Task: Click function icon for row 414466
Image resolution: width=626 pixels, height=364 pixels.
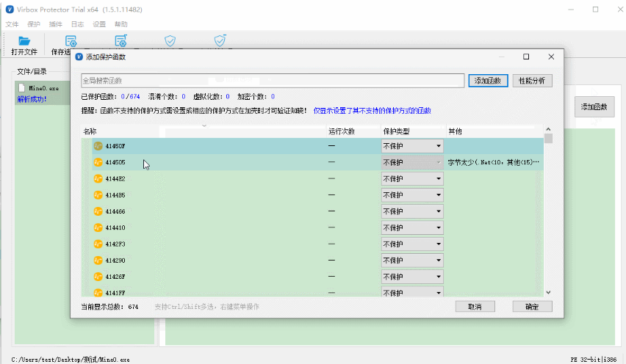Action: (x=98, y=211)
